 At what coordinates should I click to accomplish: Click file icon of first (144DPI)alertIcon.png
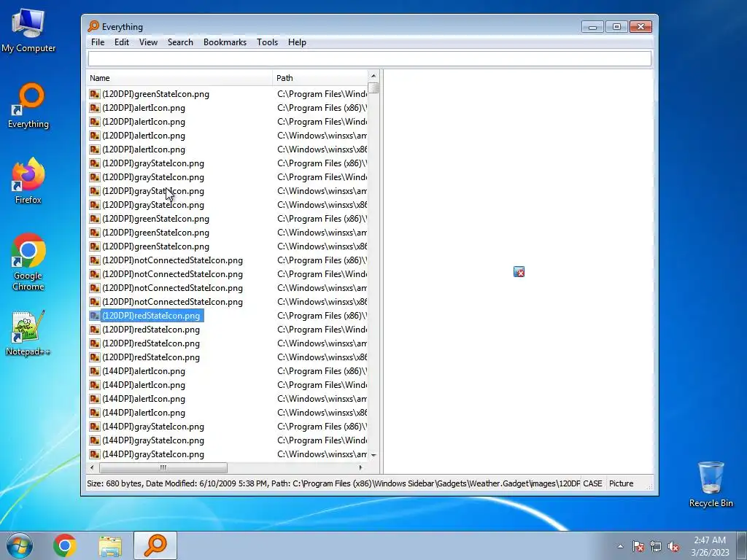tap(95, 371)
